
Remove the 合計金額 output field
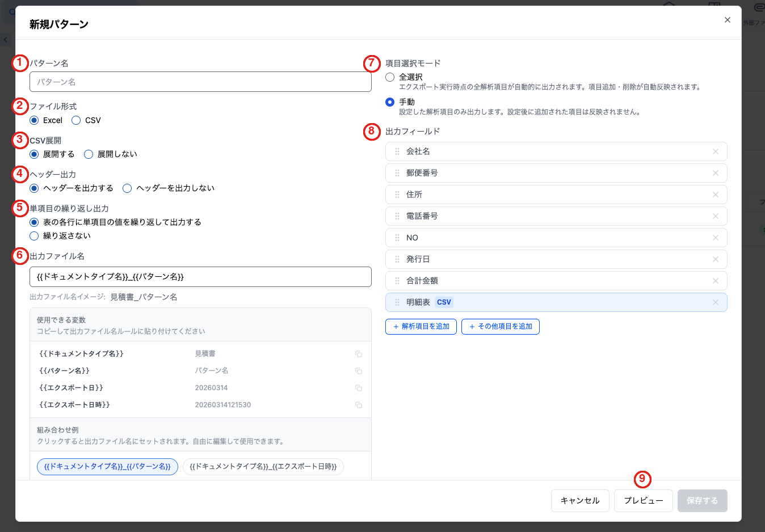716,281
